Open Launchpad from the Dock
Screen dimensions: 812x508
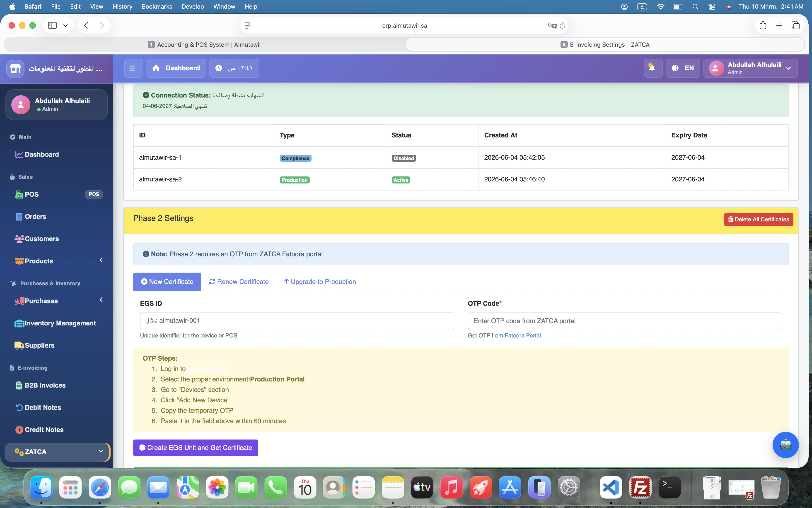point(70,487)
